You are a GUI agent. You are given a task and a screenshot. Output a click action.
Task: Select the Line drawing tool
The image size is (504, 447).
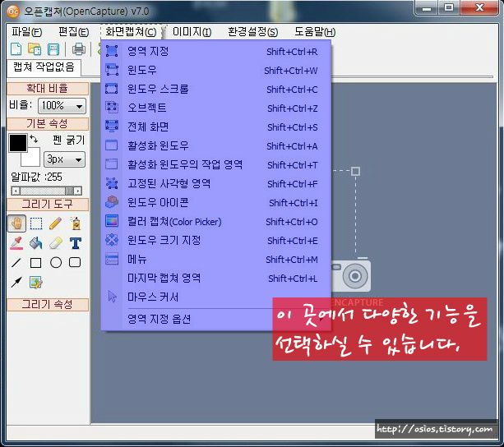[x=16, y=263]
